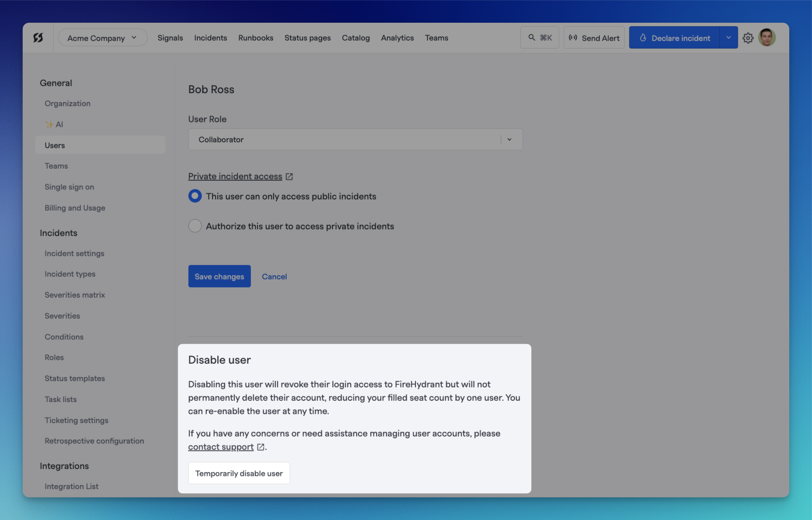Click the Cancel link

click(274, 276)
